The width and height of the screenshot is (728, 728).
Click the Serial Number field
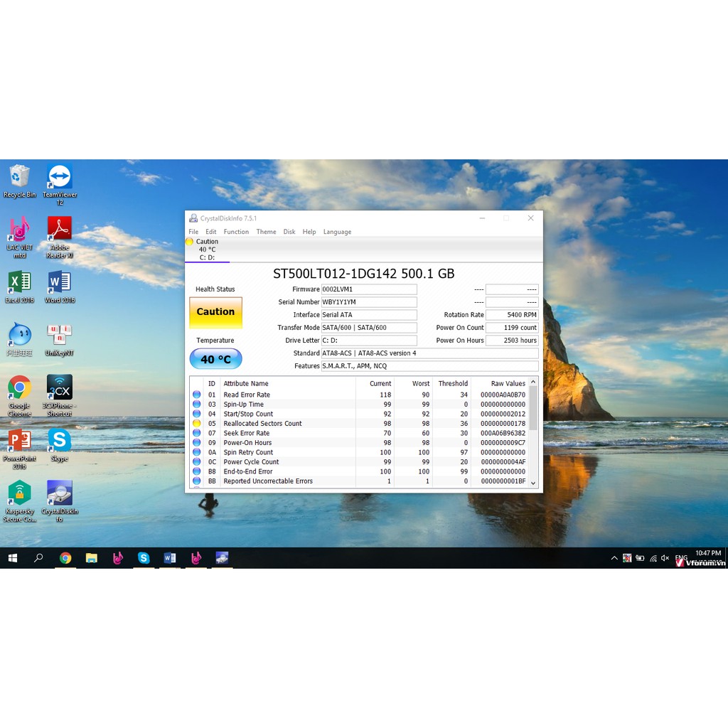coord(368,302)
